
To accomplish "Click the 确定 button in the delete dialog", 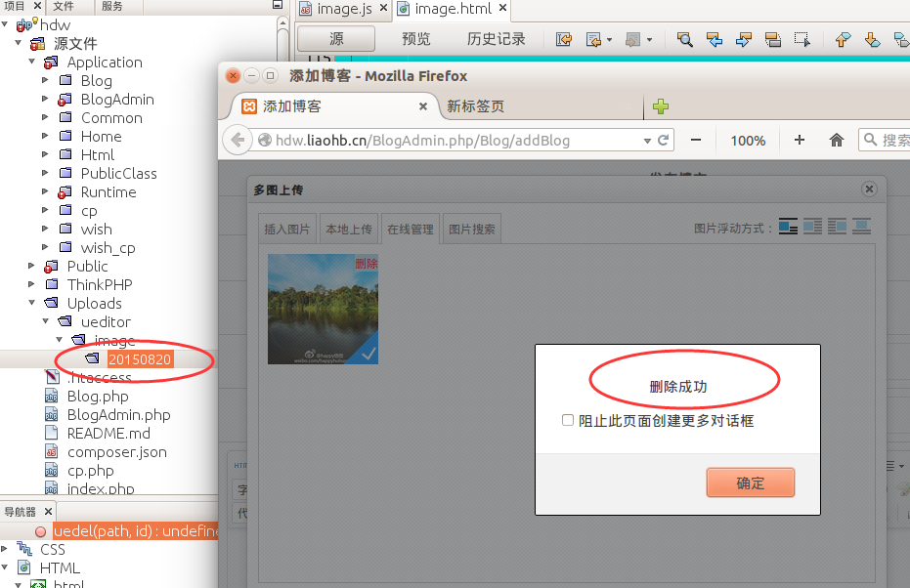I will [750, 483].
